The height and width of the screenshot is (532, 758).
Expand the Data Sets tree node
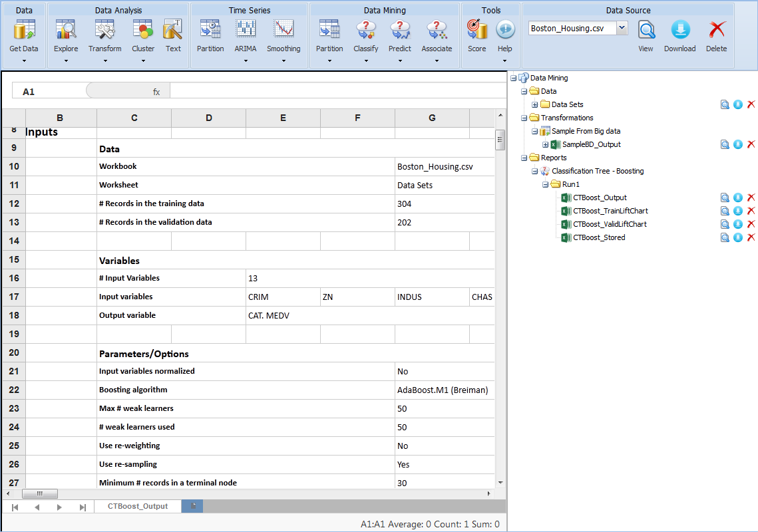coord(535,104)
